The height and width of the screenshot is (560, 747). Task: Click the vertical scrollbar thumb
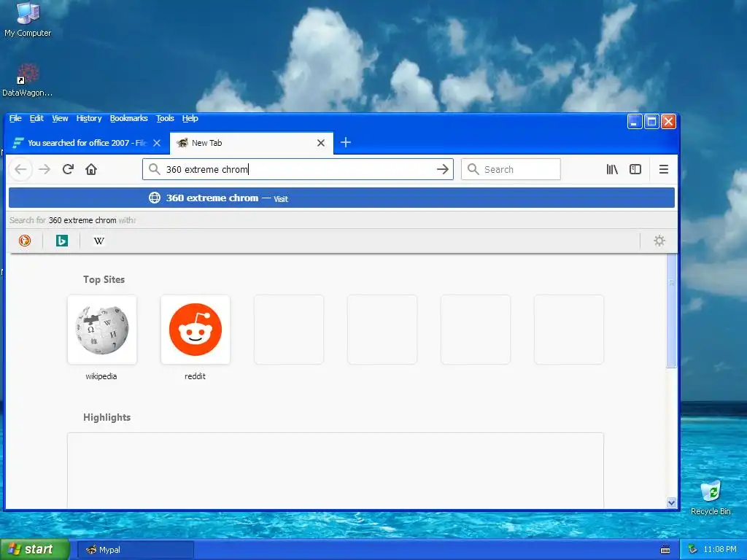671,311
